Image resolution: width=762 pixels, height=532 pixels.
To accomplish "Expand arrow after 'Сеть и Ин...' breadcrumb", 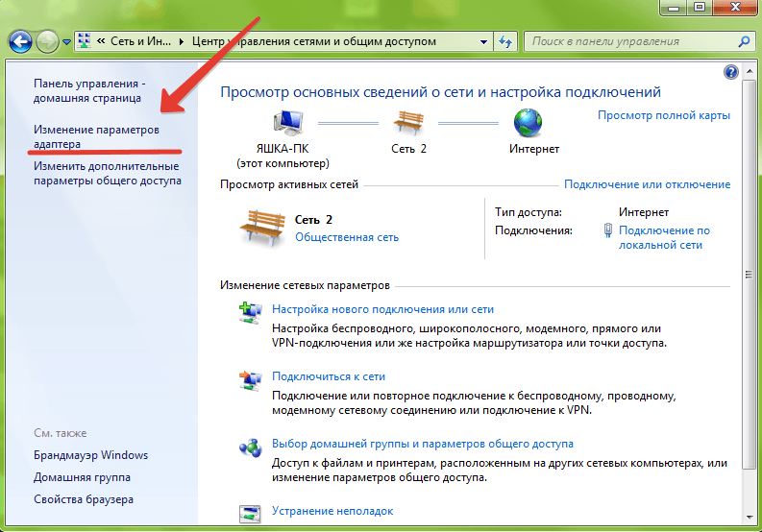I will pyautogui.click(x=182, y=42).
